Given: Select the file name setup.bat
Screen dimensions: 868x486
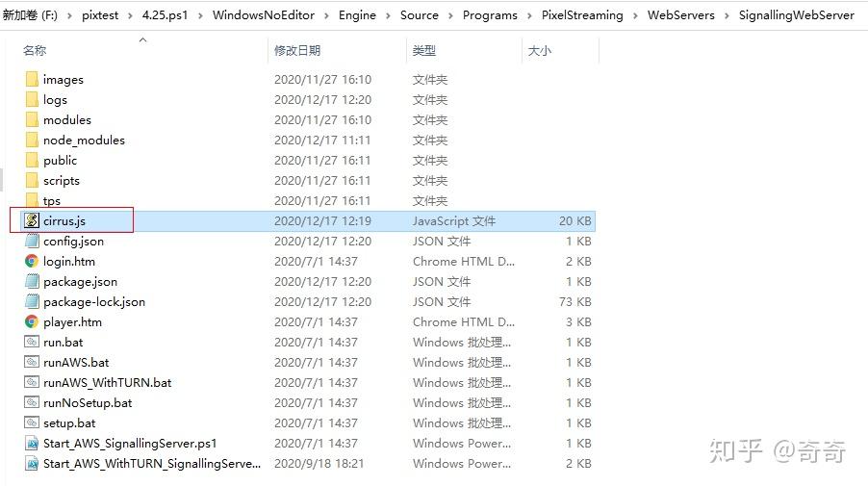Looking at the screenshot, I should (69, 422).
